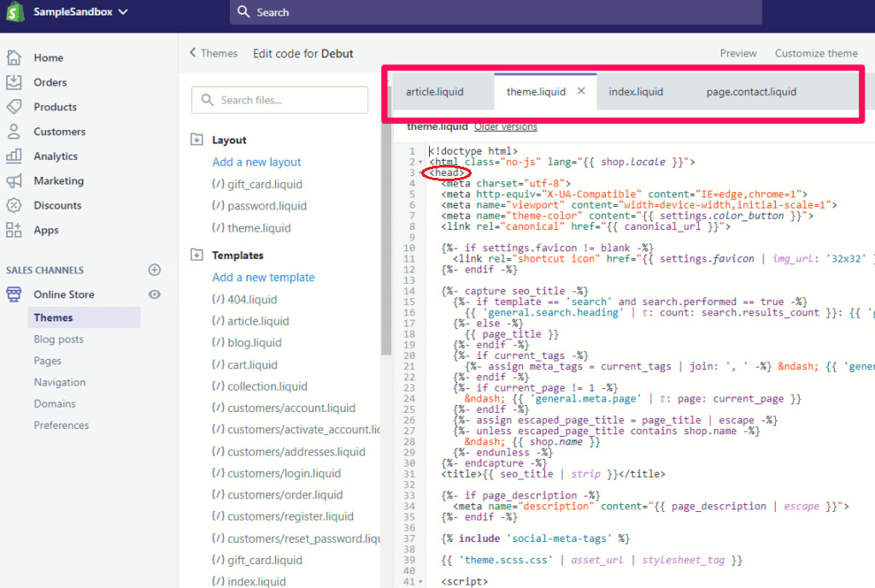Open the SampleSandbox store dropdown
The image size is (875, 588).
80,12
